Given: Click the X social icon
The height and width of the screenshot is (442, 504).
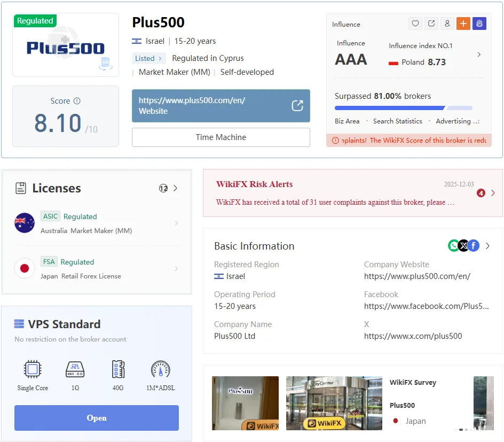Looking at the screenshot, I should [x=463, y=246].
